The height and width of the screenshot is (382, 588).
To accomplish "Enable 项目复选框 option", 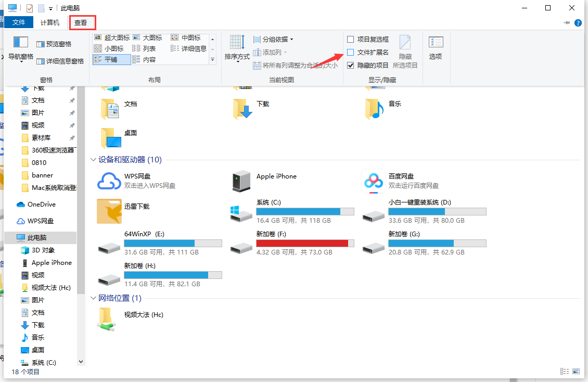I will click(x=350, y=39).
